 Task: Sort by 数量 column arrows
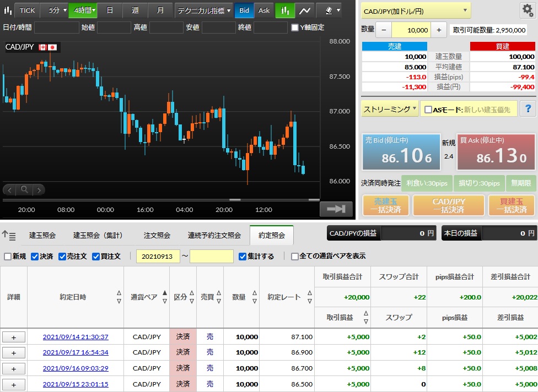255,297
